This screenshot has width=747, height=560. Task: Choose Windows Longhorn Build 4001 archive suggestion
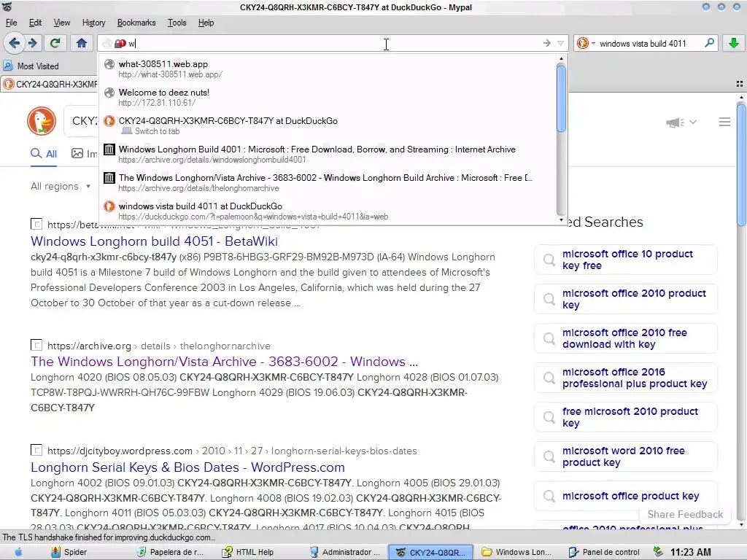pos(328,154)
